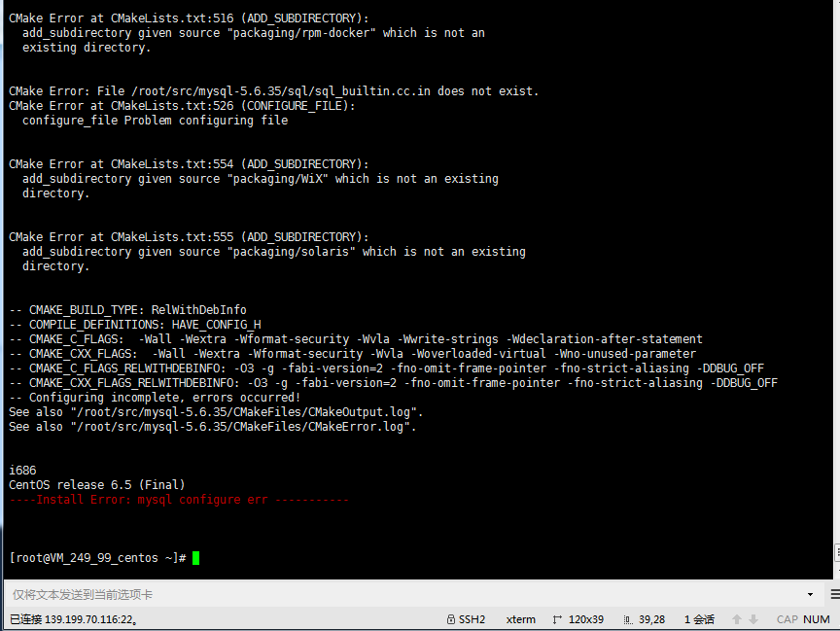Click the CAP caps lock indicator
Screen dimensions: 840x631
click(x=787, y=619)
